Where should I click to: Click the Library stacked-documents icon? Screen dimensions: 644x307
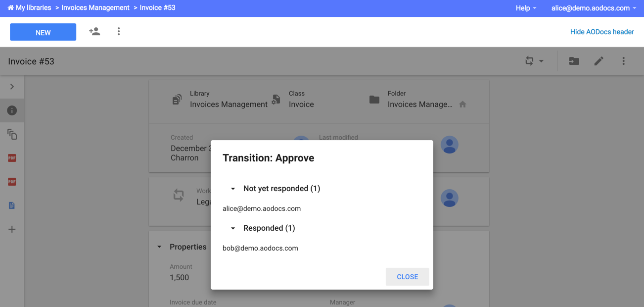coord(177,100)
